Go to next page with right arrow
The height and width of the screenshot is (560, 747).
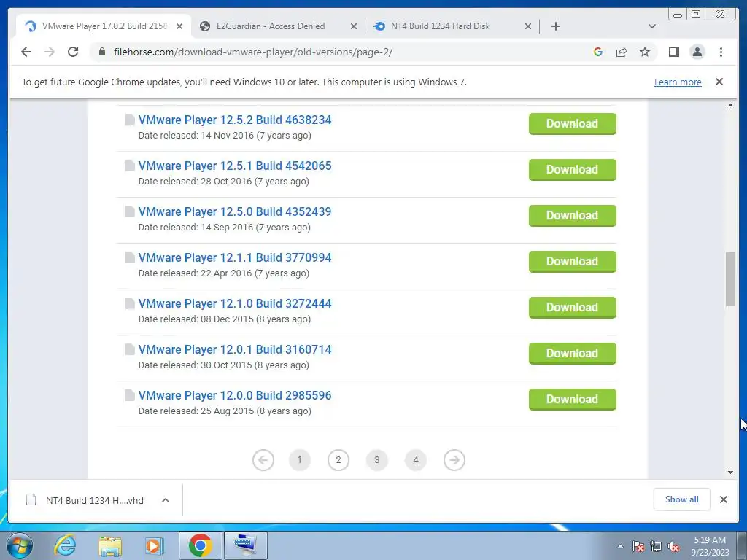pos(454,460)
